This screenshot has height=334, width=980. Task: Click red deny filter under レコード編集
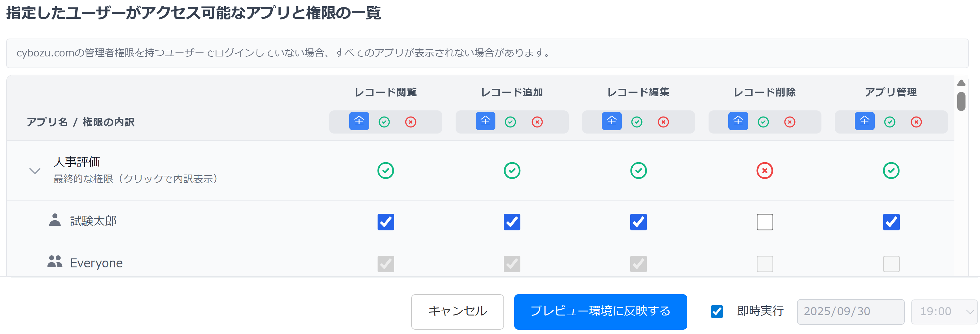663,122
